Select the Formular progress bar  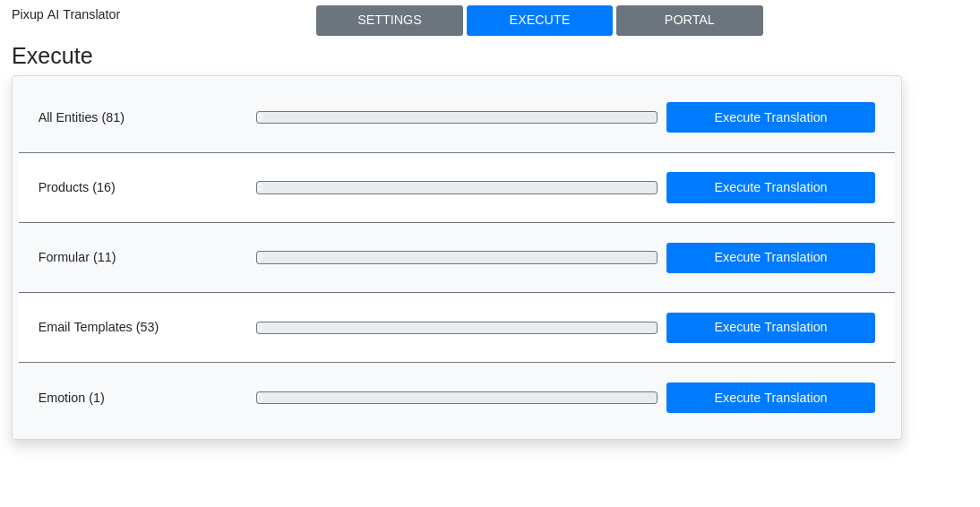click(x=456, y=257)
